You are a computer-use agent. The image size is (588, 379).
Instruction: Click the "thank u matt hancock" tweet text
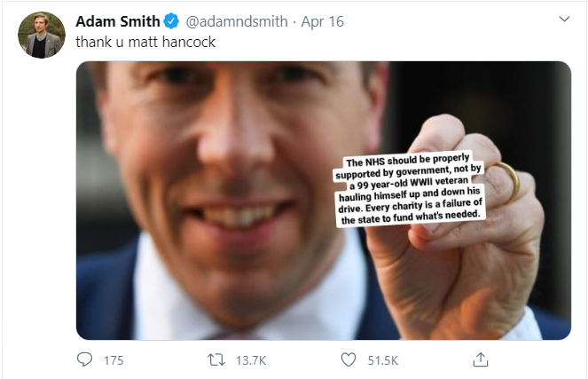[x=144, y=42]
